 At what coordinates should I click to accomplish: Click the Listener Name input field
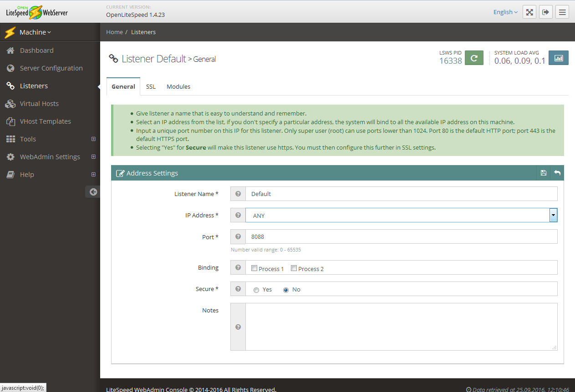401,194
